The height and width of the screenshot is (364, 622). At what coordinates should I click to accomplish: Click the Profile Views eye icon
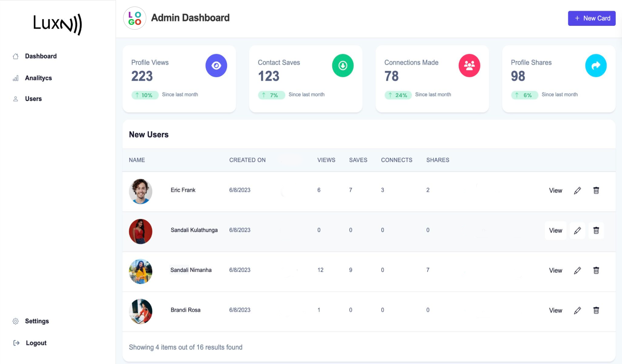216,65
